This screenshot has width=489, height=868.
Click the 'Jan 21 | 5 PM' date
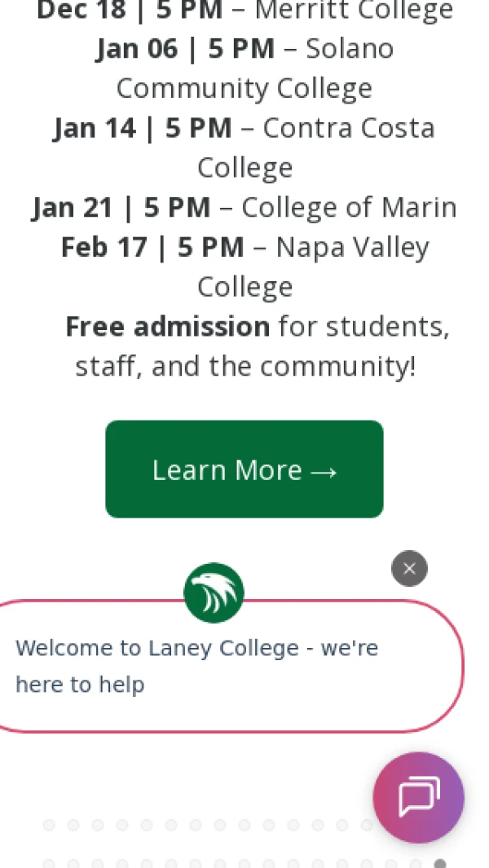click(x=121, y=207)
